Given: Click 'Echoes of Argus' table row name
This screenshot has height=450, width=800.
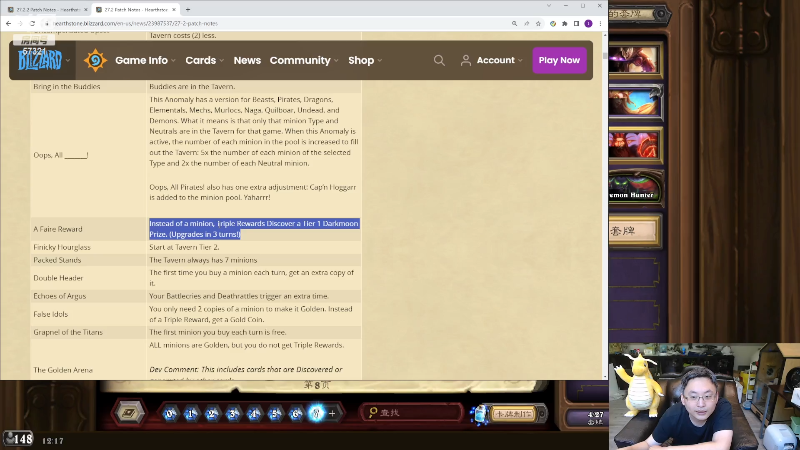Looking at the screenshot, I should pos(60,296).
